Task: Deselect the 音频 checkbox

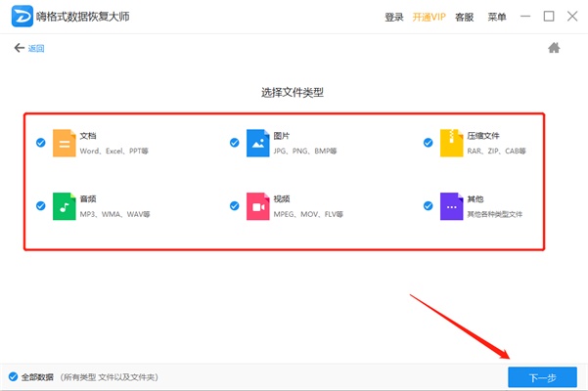Action: 40,206
